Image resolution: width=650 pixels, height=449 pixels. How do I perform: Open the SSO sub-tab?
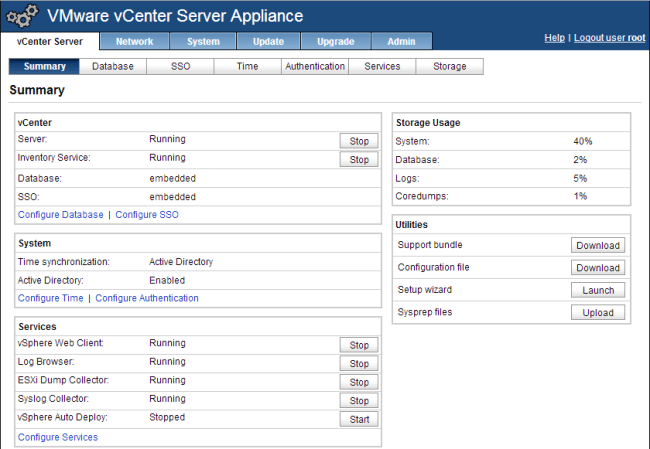point(180,67)
